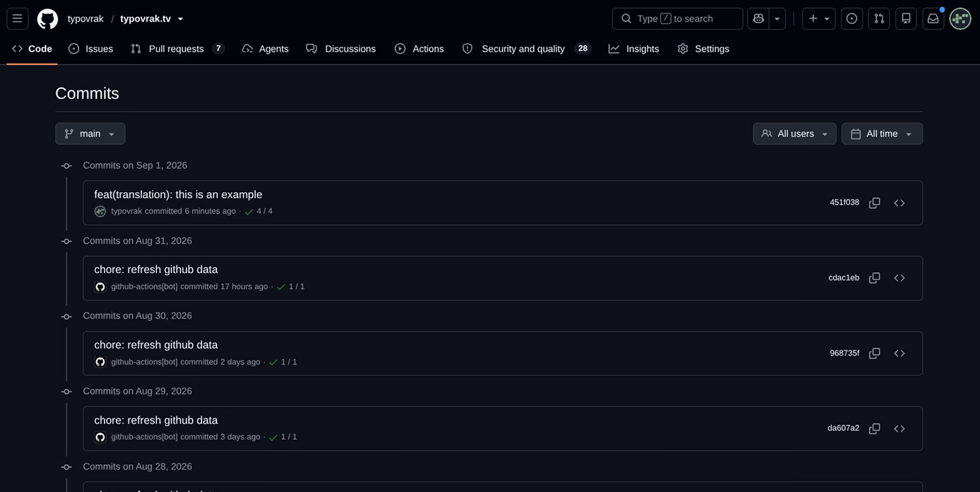The image size is (980, 492).
Task: Click "Commits on Aug 28, 2026" heading
Action: point(137,467)
